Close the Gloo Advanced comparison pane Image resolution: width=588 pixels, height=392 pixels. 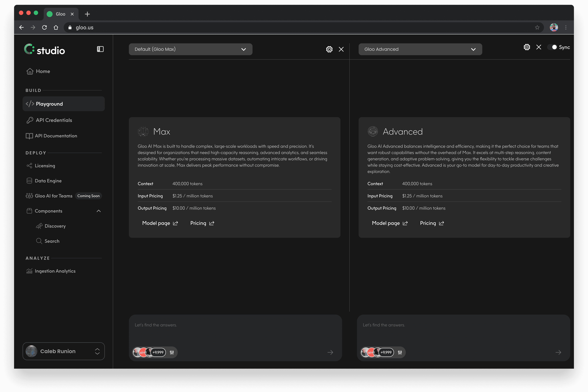[539, 47]
